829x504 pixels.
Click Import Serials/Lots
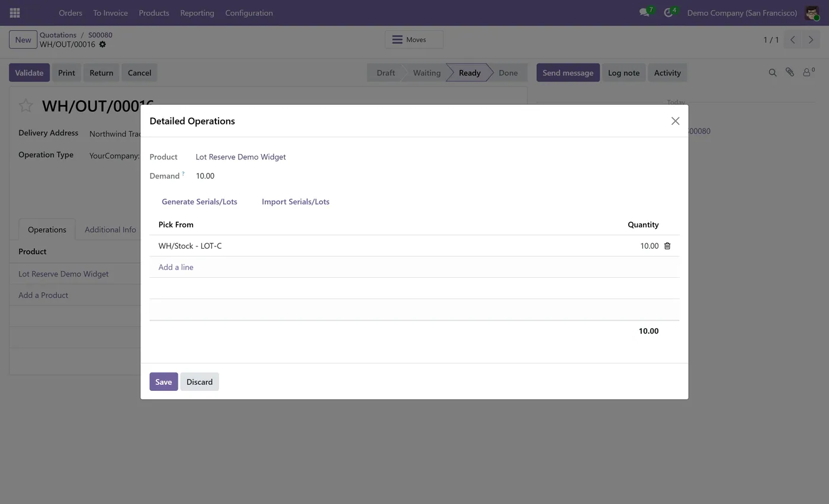pyautogui.click(x=295, y=201)
